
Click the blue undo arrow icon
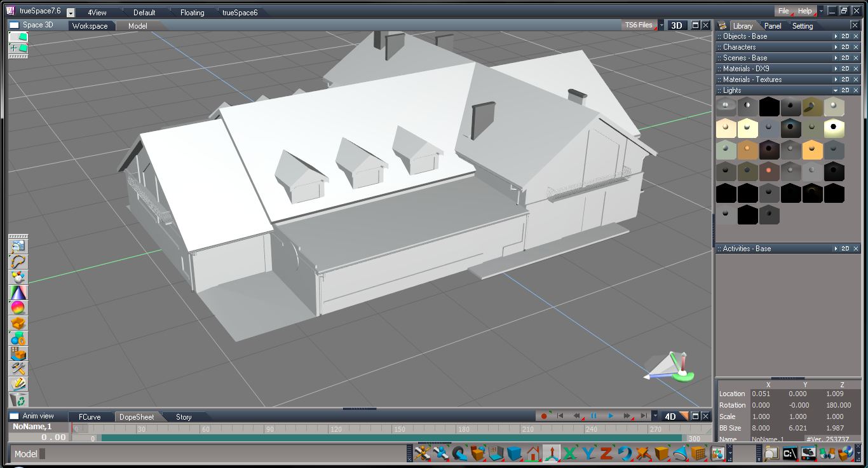tap(625, 453)
